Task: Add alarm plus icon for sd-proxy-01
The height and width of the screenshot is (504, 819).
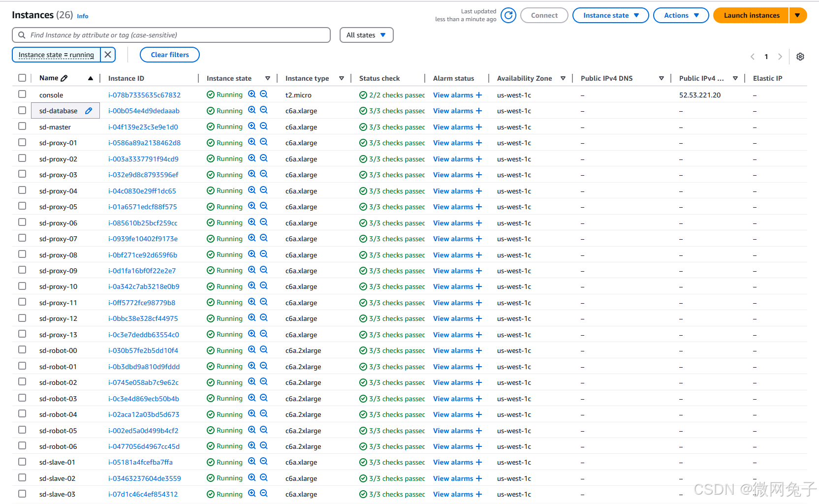Action: pyautogui.click(x=479, y=143)
